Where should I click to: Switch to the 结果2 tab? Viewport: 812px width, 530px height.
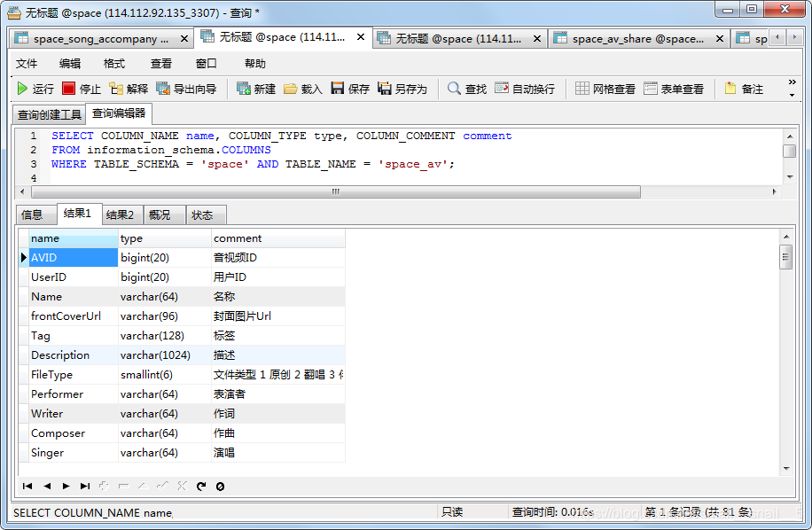[122, 214]
